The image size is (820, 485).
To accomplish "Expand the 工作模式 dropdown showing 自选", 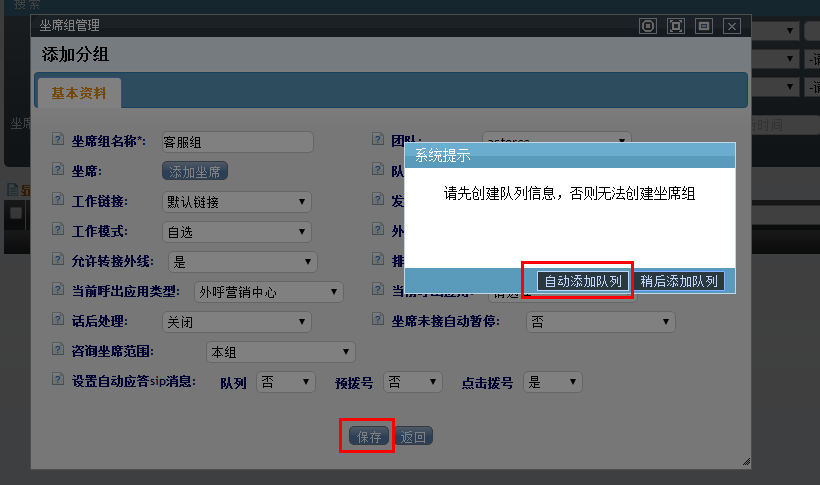I will pyautogui.click(x=236, y=232).
